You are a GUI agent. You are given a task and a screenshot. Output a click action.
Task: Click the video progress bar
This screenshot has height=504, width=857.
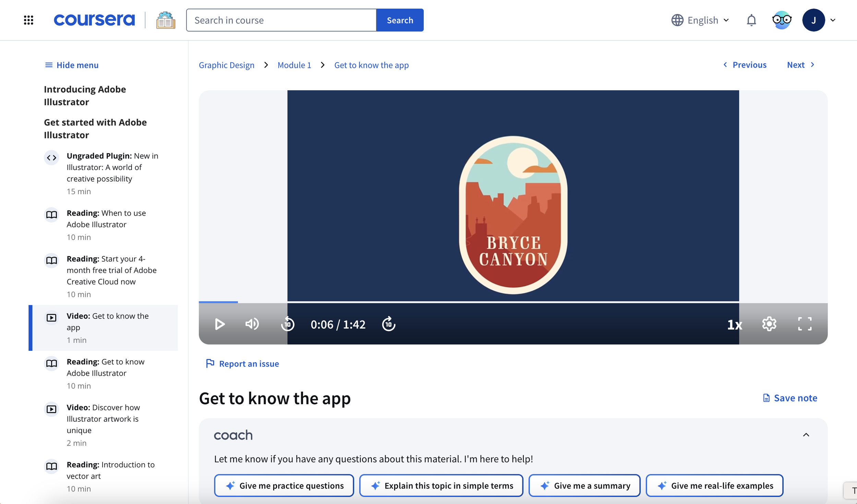(513, 302)
